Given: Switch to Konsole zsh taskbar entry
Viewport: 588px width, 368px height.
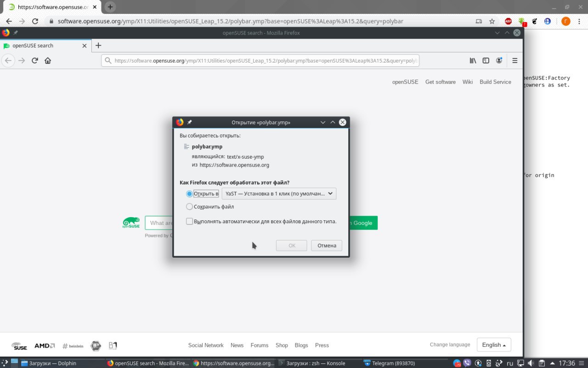Looking at the screenshot, I should pyautogui.click(x=320, y=363).
